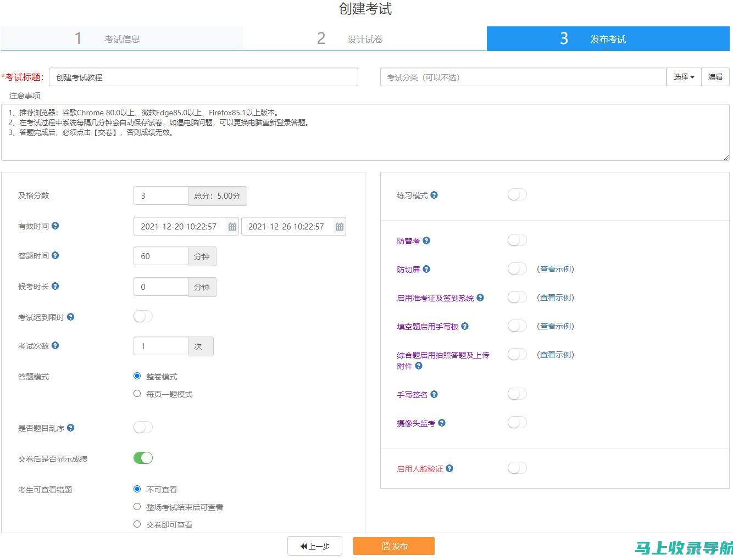This screenshot has width=733, height=560.
Task: Click help icon next to 考试次数
Action: point(55,345)
